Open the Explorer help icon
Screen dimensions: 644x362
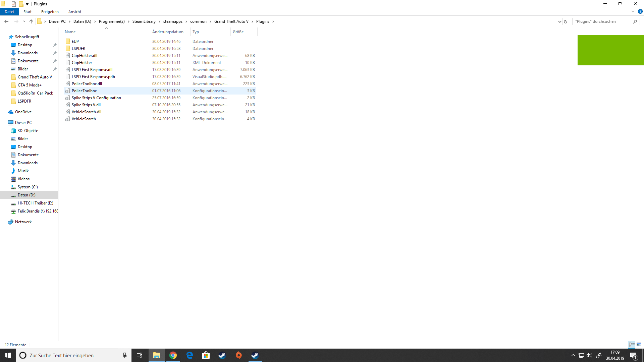coord(640,11)
